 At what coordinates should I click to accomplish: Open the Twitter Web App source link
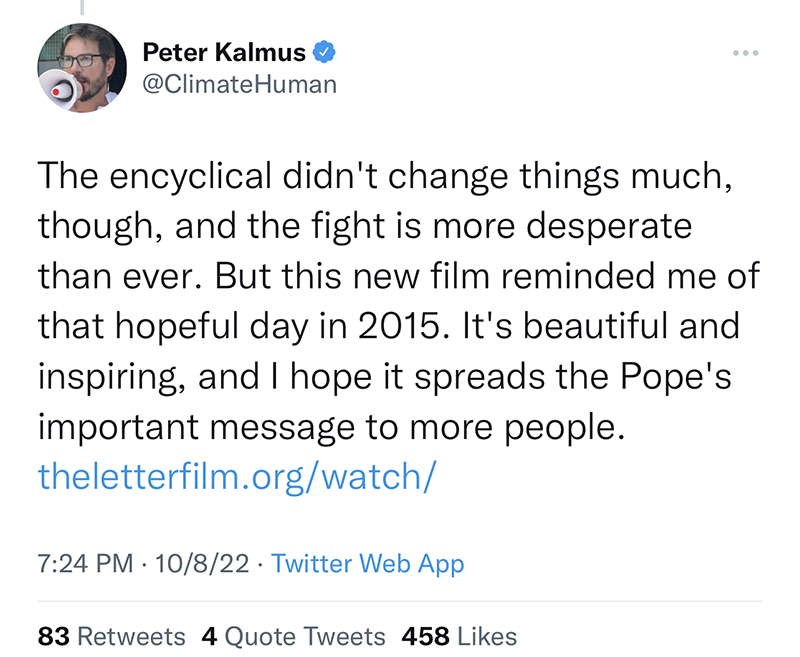click(x=367, y=564)
